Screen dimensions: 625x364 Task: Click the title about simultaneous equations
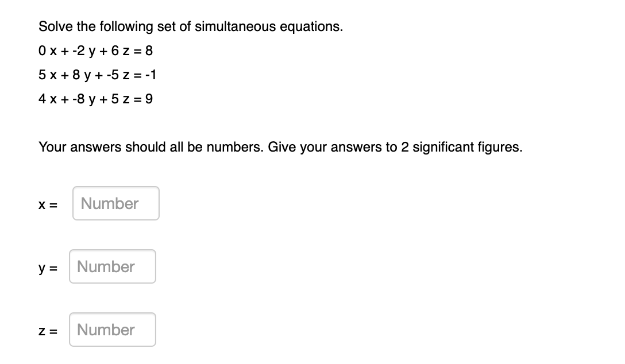click(x=191, y=26)
